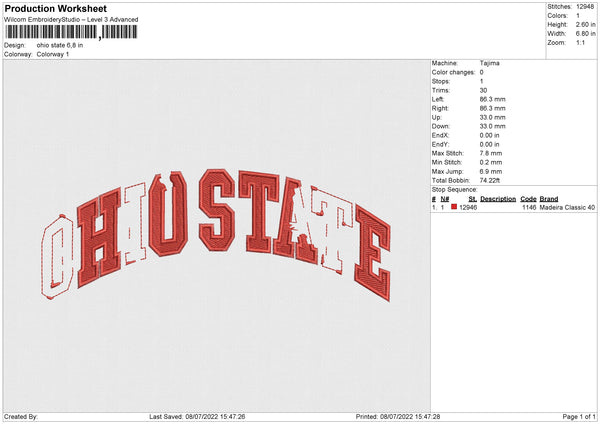Click the Code column header
Screen dimensions: 600x424
528,199
